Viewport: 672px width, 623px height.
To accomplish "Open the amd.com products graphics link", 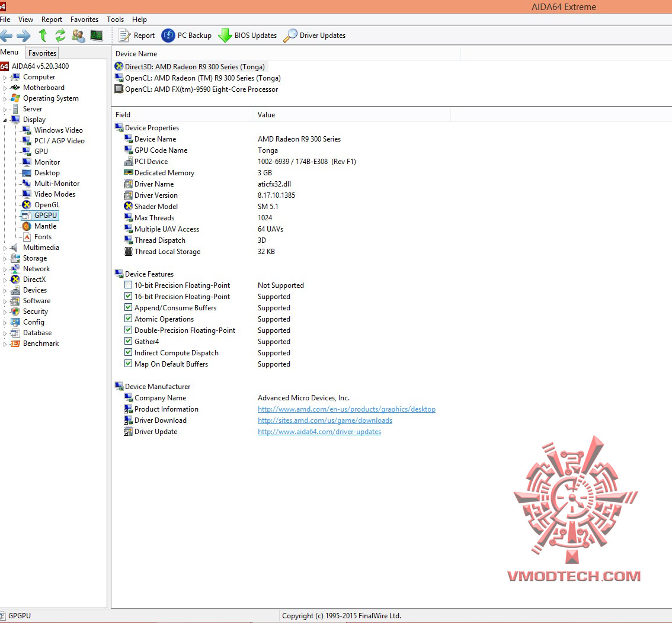I will [346, 409].
